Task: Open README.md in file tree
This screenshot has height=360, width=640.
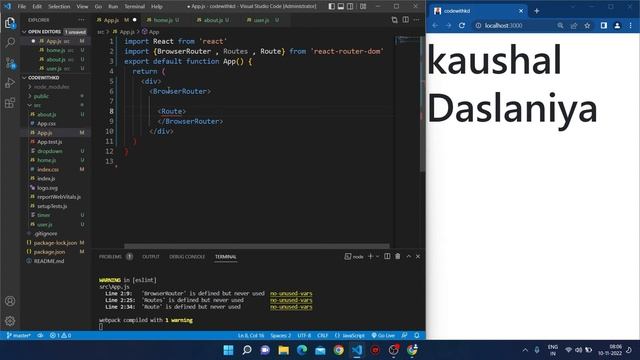Action: coord(49,261)
